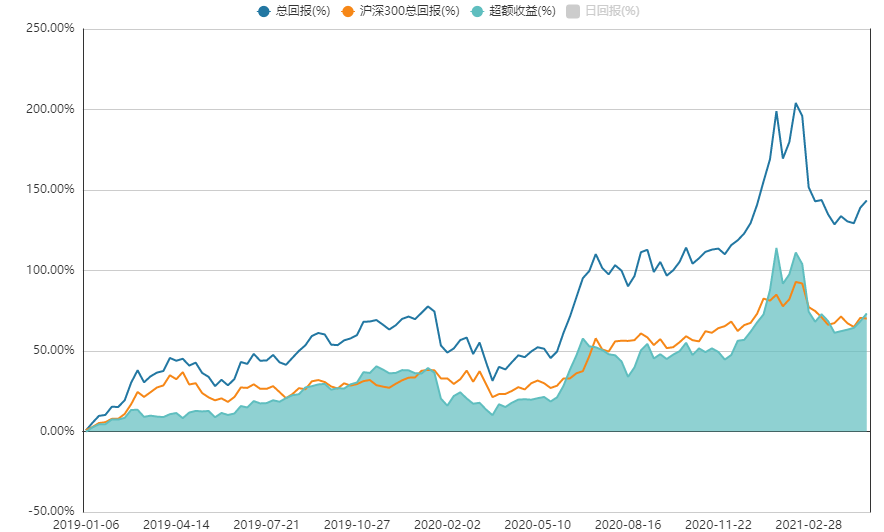Viewport: 884px width, 532px height.
Task: Click the teal area's highest peak near 110%
Action: (x=776, y=248)
